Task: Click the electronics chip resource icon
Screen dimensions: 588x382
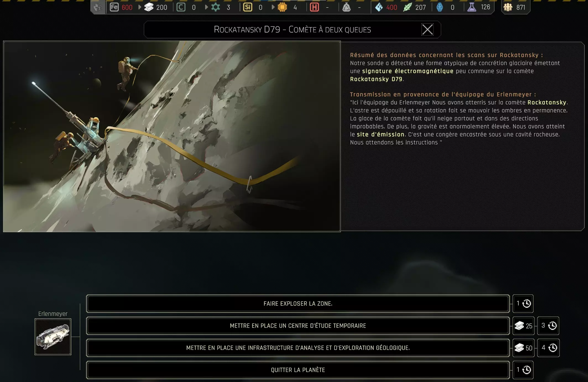Action: pos(282,7)
